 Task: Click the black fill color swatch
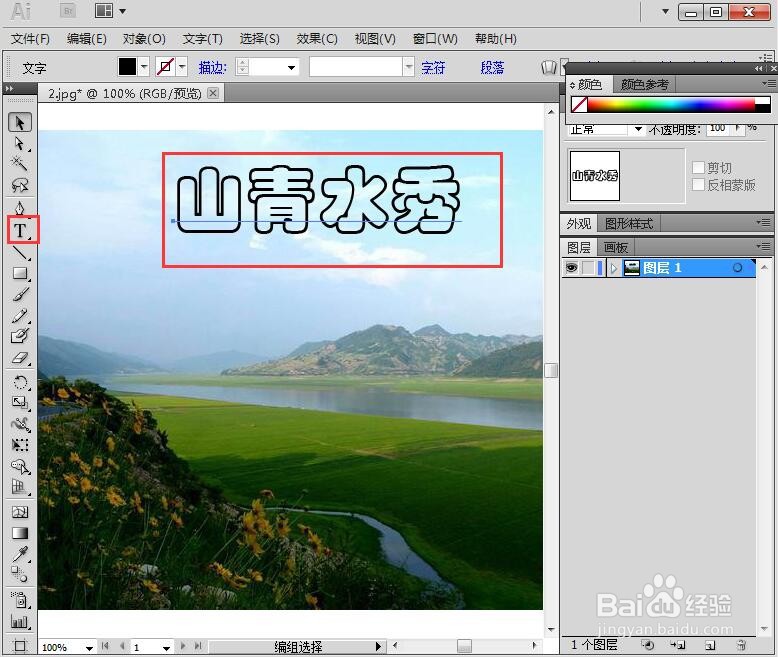[127, 66]
